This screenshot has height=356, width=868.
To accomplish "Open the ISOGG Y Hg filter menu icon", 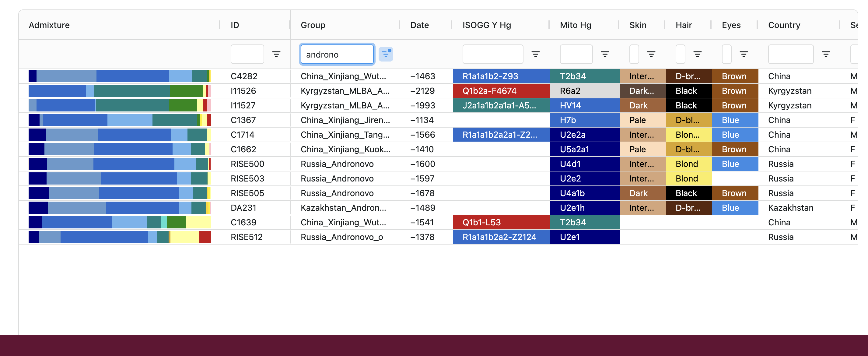I will (535, 54).
